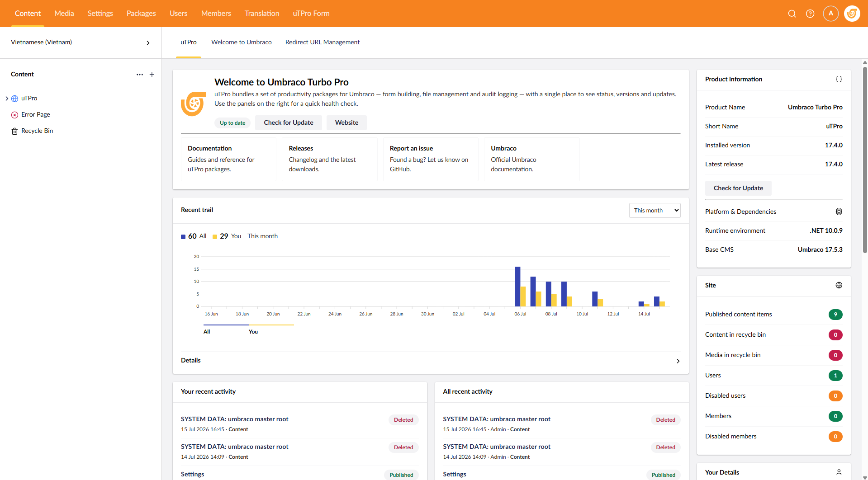This screenshot has height=480, width=868.
Task: Click the plus icon to create content
Action: 152,75
